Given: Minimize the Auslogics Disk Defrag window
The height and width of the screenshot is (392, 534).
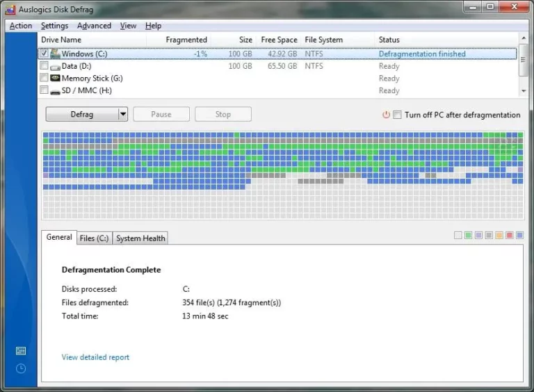Looking at the screenshot, I should tap(473, 7).
